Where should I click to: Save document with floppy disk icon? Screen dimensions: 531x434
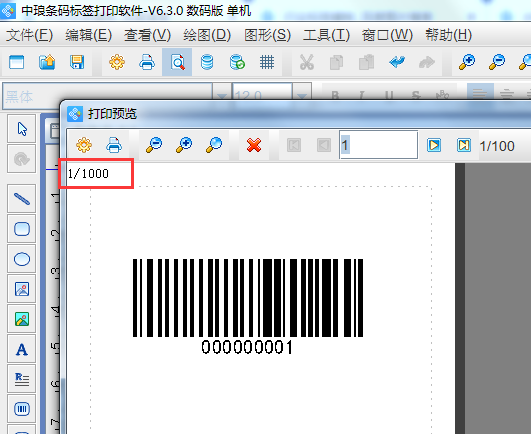pos(77,62)
